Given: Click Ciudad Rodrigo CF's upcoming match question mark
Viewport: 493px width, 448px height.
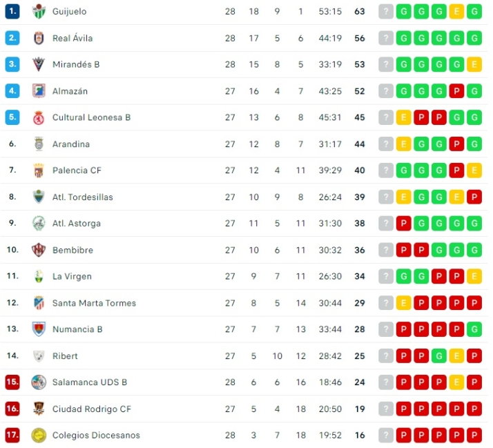Looking at the screenshot, I should coord(386,409).
